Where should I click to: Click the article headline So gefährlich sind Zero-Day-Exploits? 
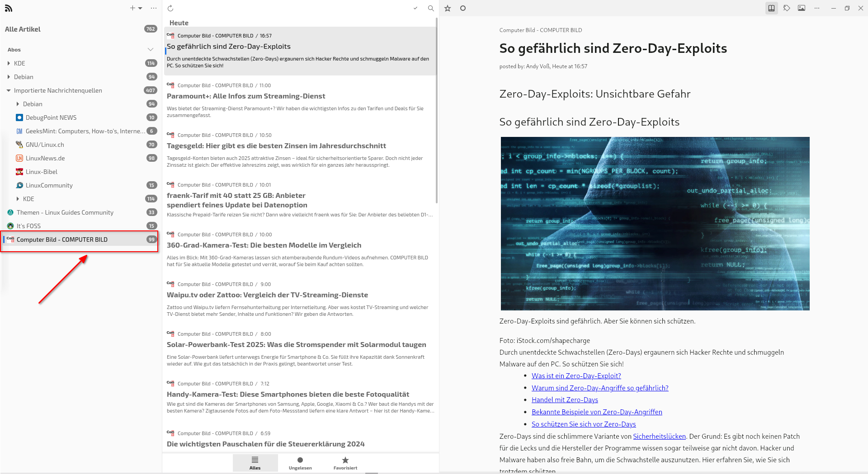pyautogui.click(x=613, y=48)
